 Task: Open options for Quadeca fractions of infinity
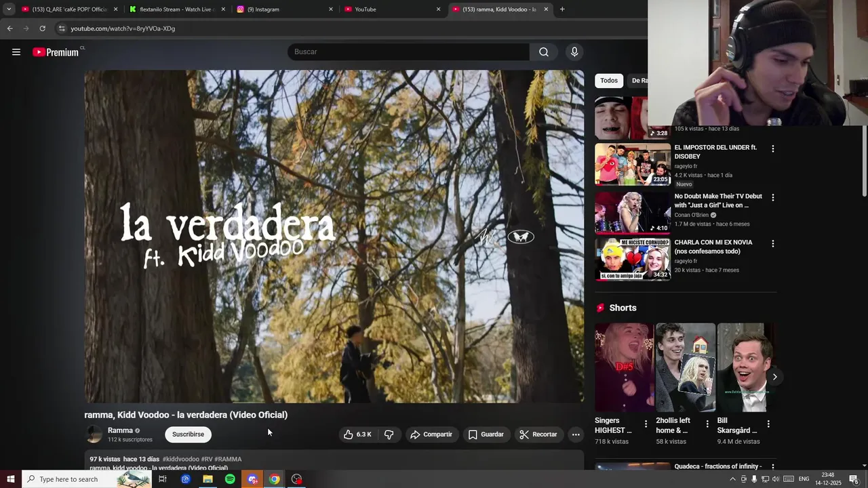coord(772,467)
